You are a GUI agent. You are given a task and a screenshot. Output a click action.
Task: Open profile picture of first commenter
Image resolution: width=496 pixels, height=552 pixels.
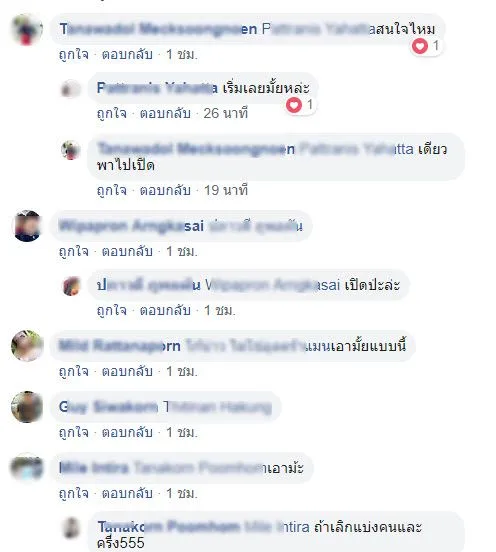(27, 29)
